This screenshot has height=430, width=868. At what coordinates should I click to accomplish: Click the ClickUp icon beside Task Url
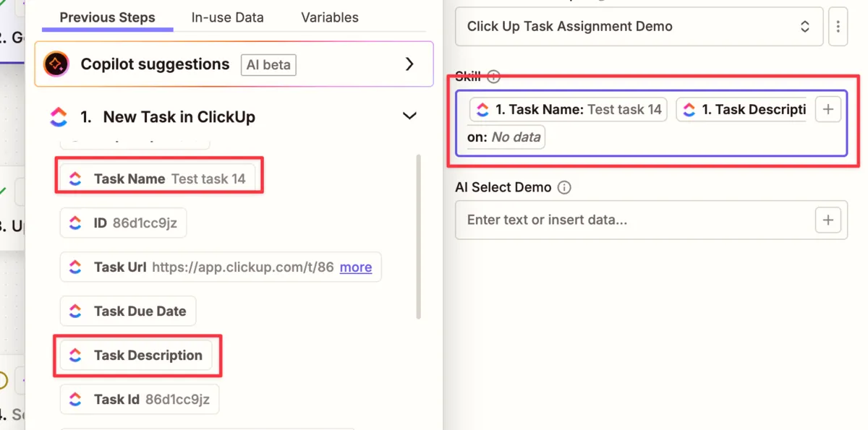point(76,267)
